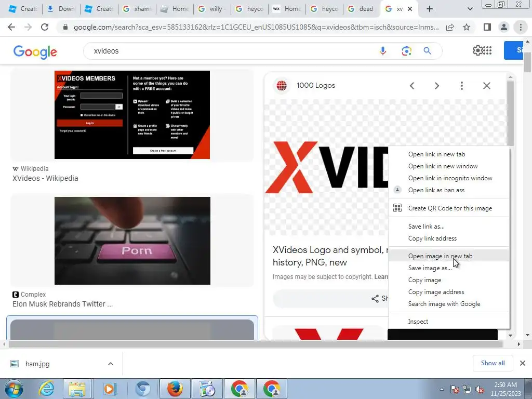Show next image in preview panel
The width and height of the screenshot is (532, 399).
437,86
